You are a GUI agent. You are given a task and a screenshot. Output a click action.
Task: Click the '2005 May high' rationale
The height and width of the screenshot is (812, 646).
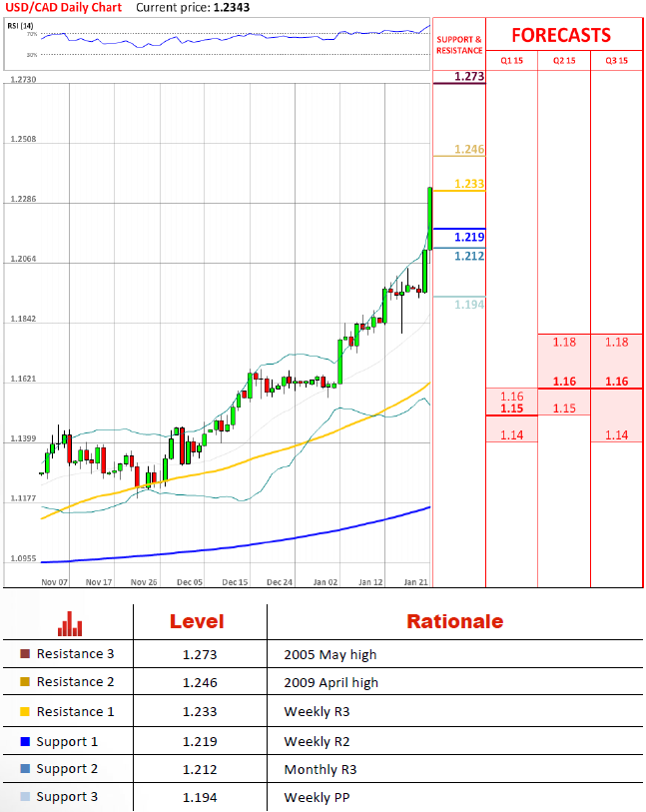(x=330, y=655)
